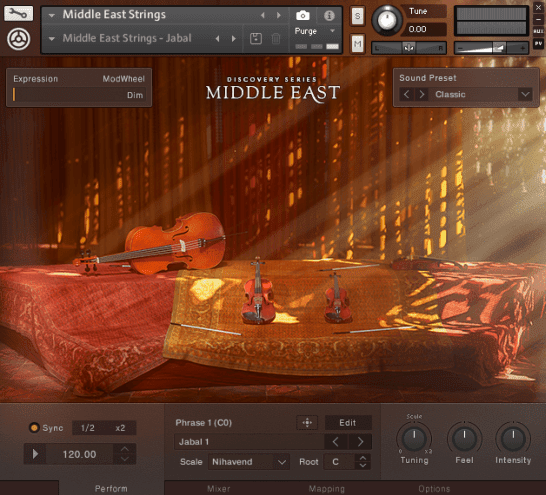The image size is (546, 495).
Task: Raise the Root note with up arrow
Action: click(363, 458)
